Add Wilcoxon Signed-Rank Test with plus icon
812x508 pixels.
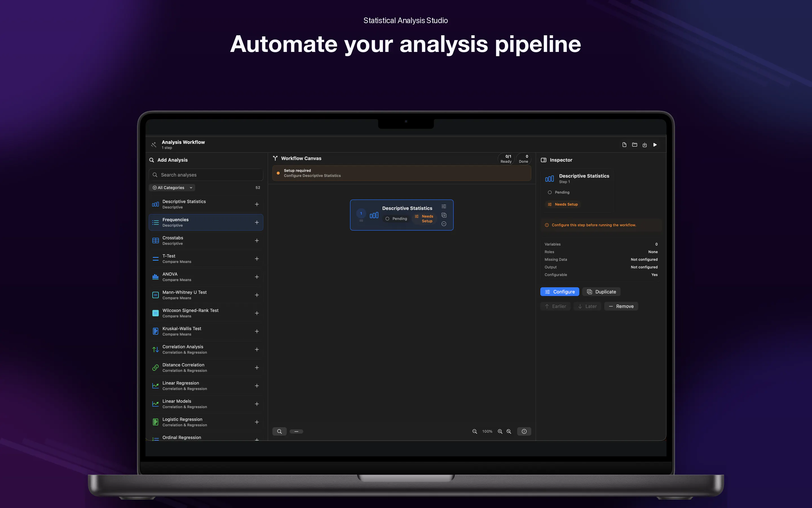257,313
